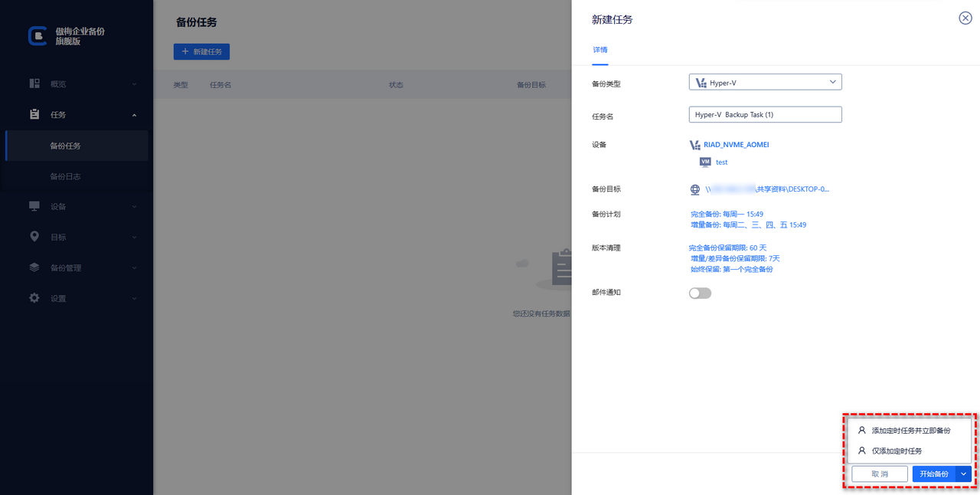Click the target (目标) location pin icon
Screen dimensions: 980x495
click(34, 237)
